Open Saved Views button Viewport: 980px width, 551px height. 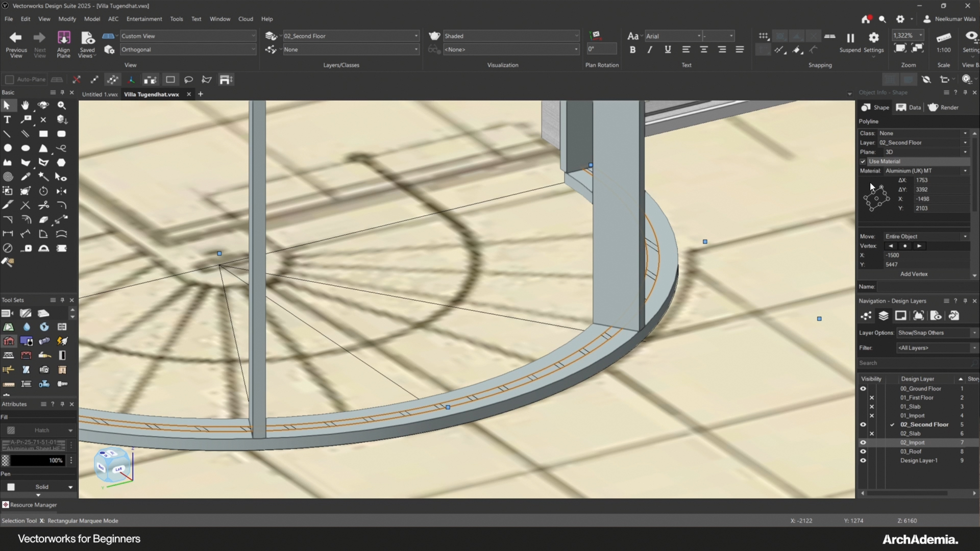[x=87, y=40]
